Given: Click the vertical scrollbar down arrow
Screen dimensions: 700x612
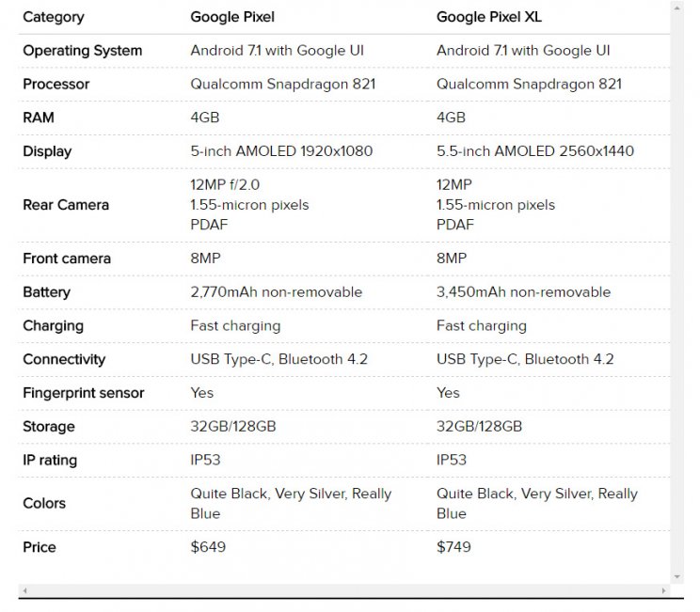Looking at the screenshot, I should point(676,577).
